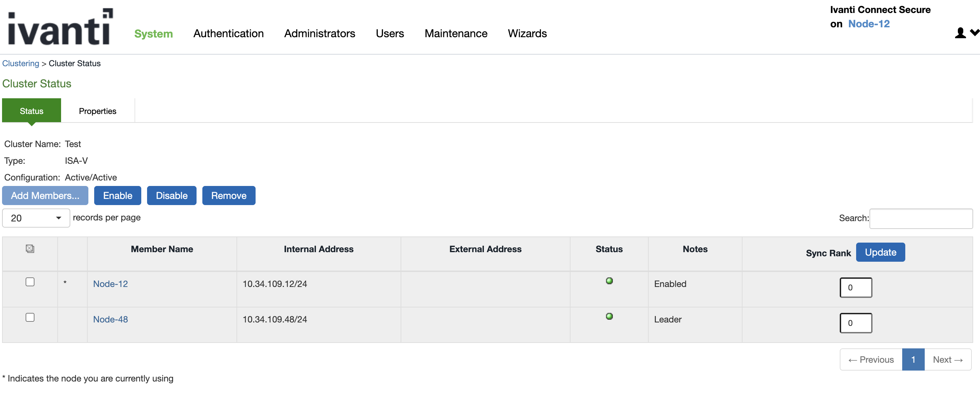This screenshot has height=404, width=980.
Task: Open the Node-48 member link
Action: [x=110, y=319]
